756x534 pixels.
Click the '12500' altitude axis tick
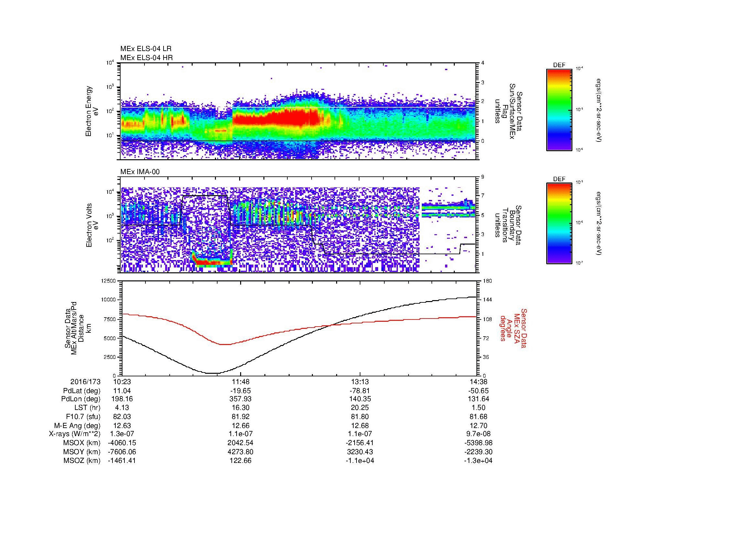click(109, 281)
